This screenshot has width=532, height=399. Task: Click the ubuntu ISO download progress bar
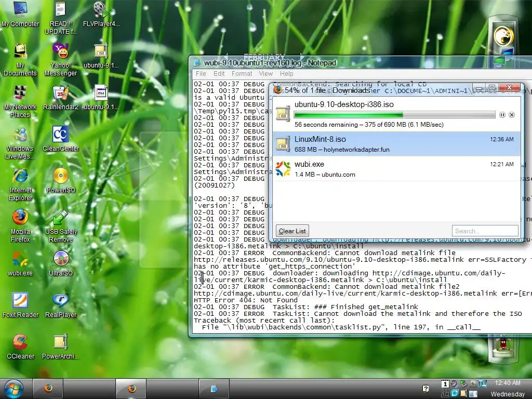(x=395, y=115)
